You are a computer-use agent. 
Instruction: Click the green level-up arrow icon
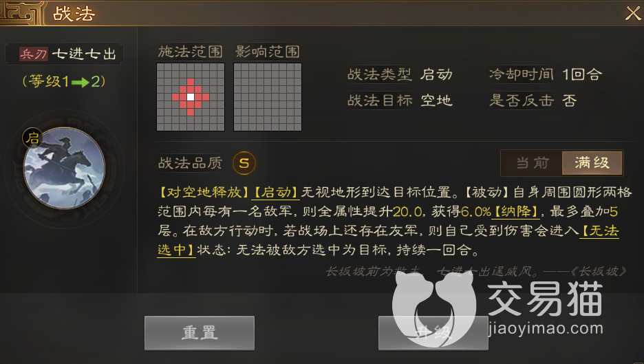[x=80, y=83]
